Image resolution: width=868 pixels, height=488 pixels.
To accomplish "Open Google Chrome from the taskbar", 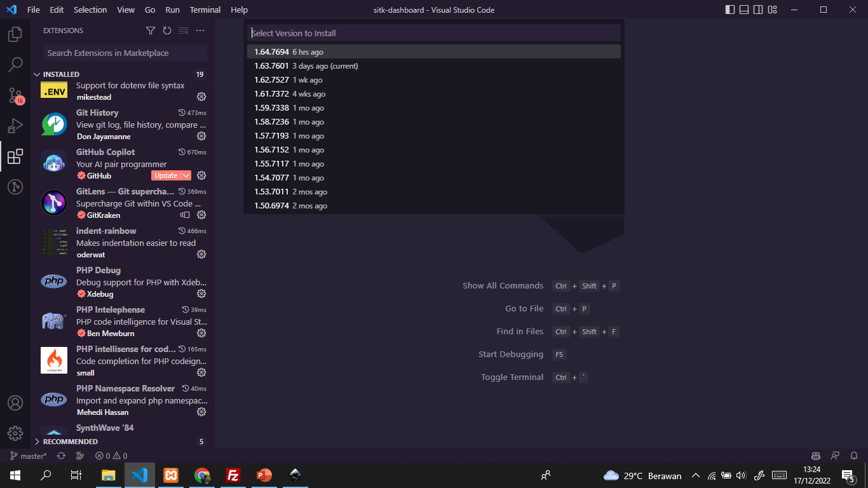I will click(x=202, y=475).
